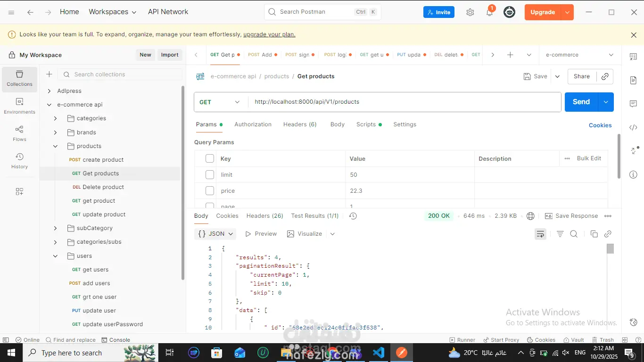Click the Bulk Edit link
Viewport: 644px width, 362px height.
589,158
